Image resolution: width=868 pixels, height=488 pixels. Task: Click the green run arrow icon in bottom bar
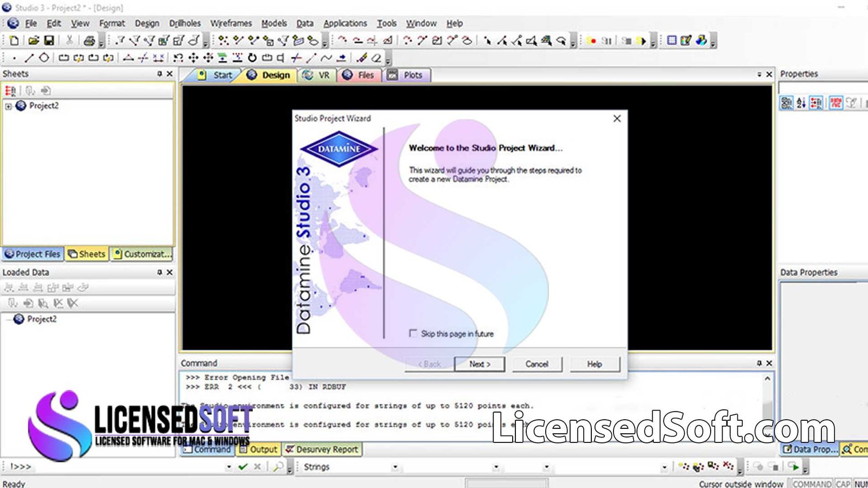(794, 466)
